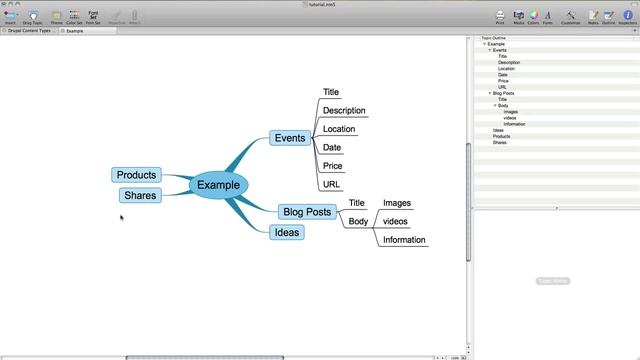The height and width of the screenshot is (360, 640).
Task: Click the Title subtopic under Events on canvas
Action: pyautogui.click(x=331, y=92)
